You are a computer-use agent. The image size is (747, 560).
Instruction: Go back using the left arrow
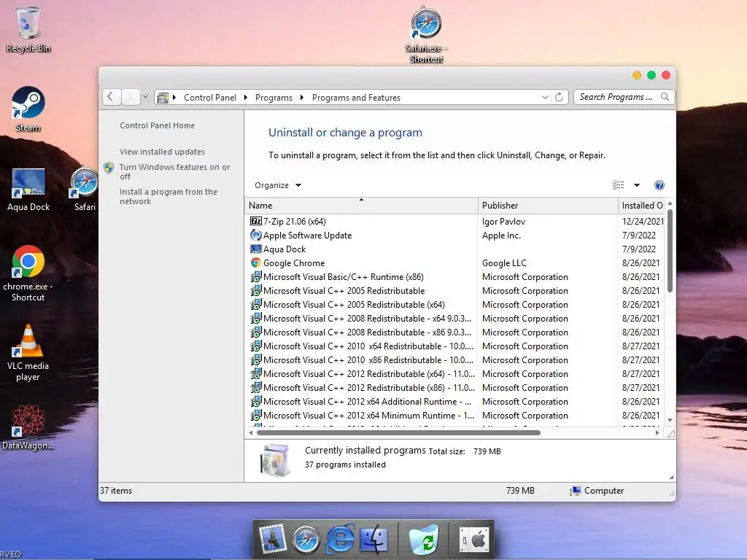pyautogui.click(x=111, y=97)
